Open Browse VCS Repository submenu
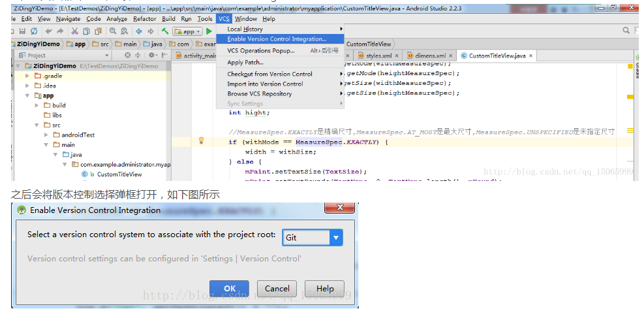This screenshot has height=311, width=644. [x=280, y=94]
